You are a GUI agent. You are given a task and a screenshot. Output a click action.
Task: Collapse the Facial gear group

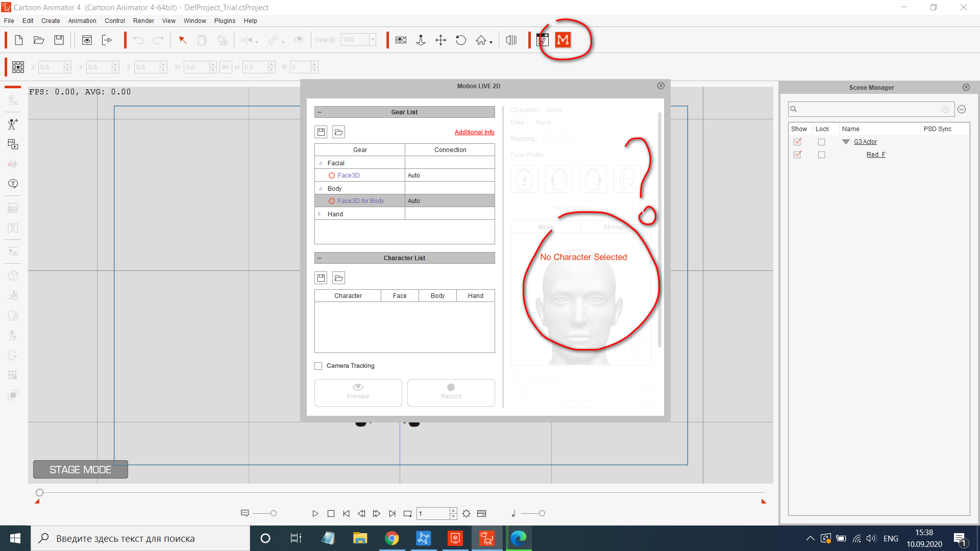coord(321,163)
